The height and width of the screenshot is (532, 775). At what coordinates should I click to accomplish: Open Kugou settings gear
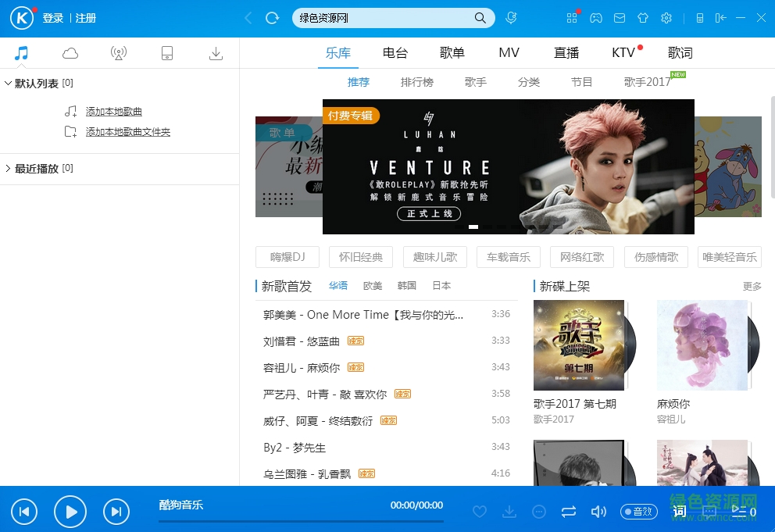pyautogui.click(x=666, y=17)
